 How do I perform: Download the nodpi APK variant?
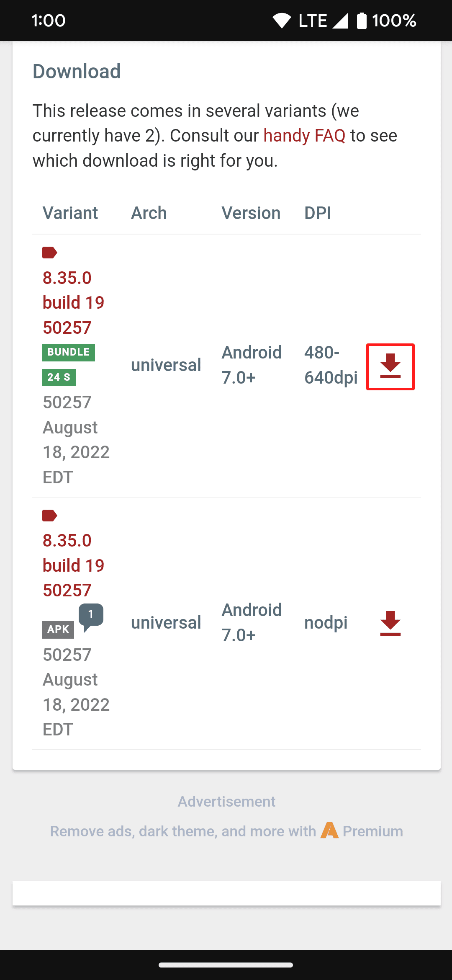point(390,623)
